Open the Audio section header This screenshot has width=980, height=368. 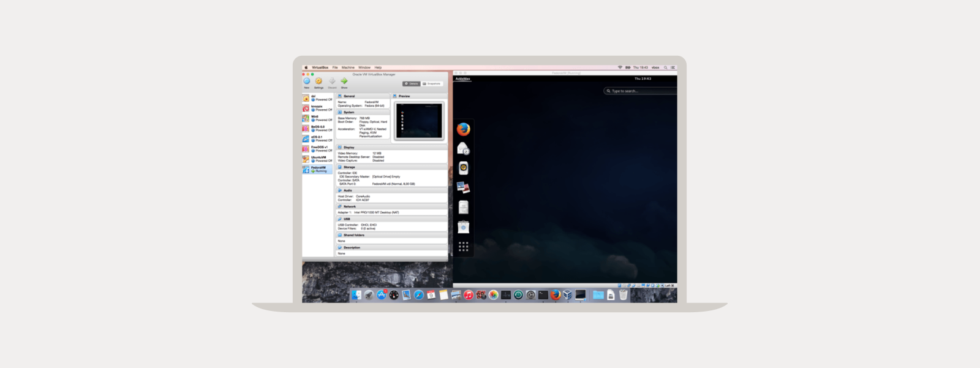(x=392, y=190)
